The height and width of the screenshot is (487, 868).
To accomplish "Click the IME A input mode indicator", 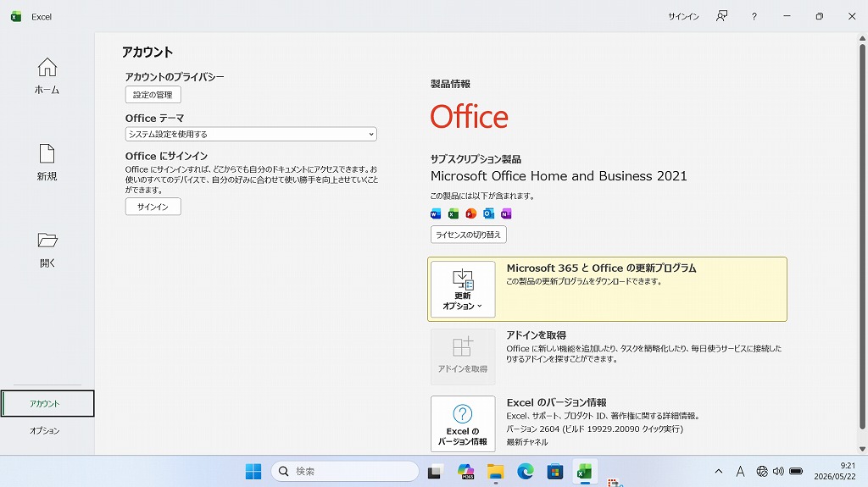I will pyautogui.click(x=740, y=472).
